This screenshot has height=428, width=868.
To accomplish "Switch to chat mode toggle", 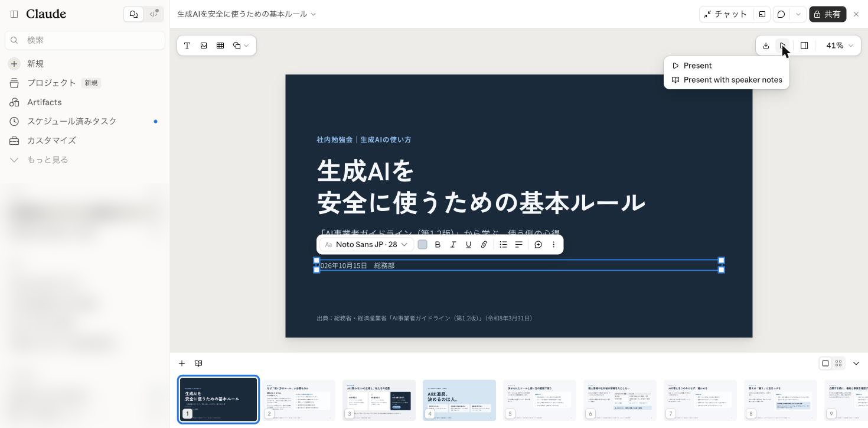I will pyautogui.click(x=134, y=14).
